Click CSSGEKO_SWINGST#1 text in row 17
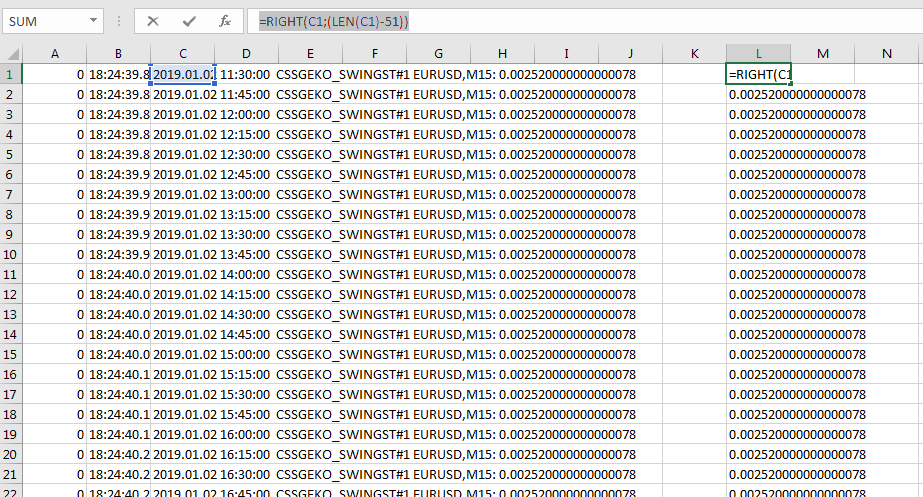This screenshot has width=923, height=497. click(x=343, y=395)
